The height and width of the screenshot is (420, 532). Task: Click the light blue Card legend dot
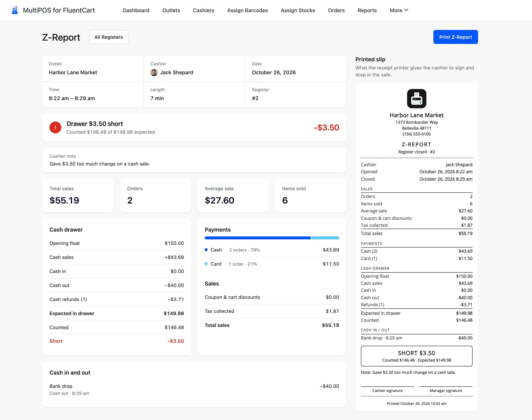(206, 264)
